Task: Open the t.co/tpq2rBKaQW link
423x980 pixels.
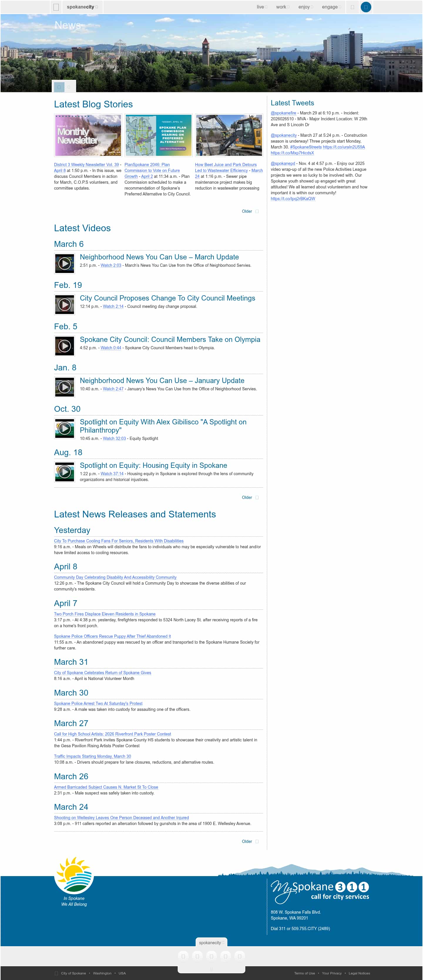Action: 293,199
